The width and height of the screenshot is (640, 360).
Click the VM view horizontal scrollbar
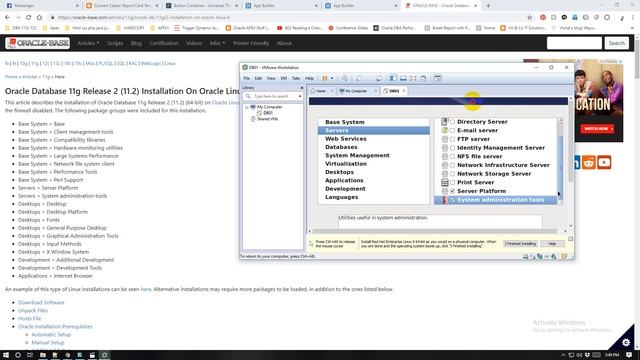[x=437, y=231]
